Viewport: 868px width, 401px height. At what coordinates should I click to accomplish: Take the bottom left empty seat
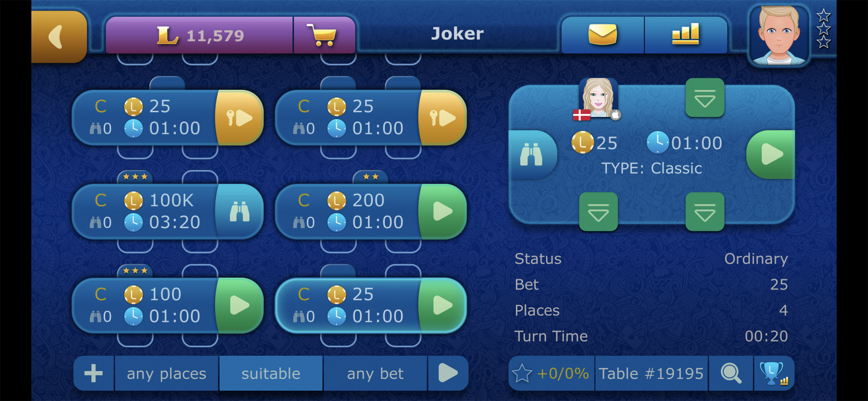[x=598, y=211]
